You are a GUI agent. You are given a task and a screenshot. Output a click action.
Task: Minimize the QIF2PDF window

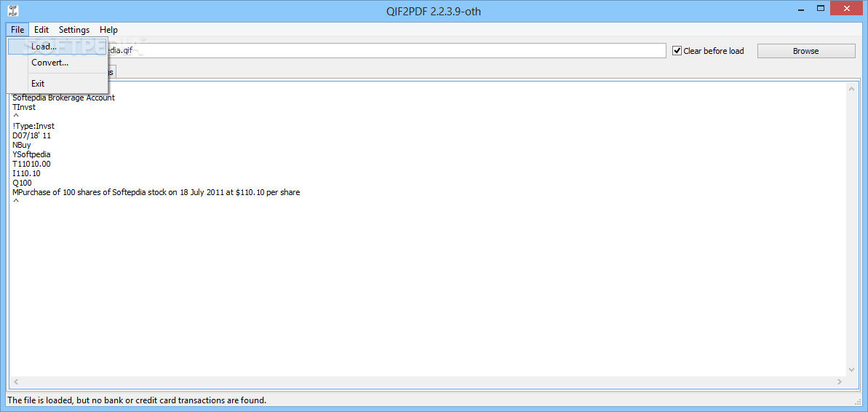pyautogui.click(x=801, y=8)
